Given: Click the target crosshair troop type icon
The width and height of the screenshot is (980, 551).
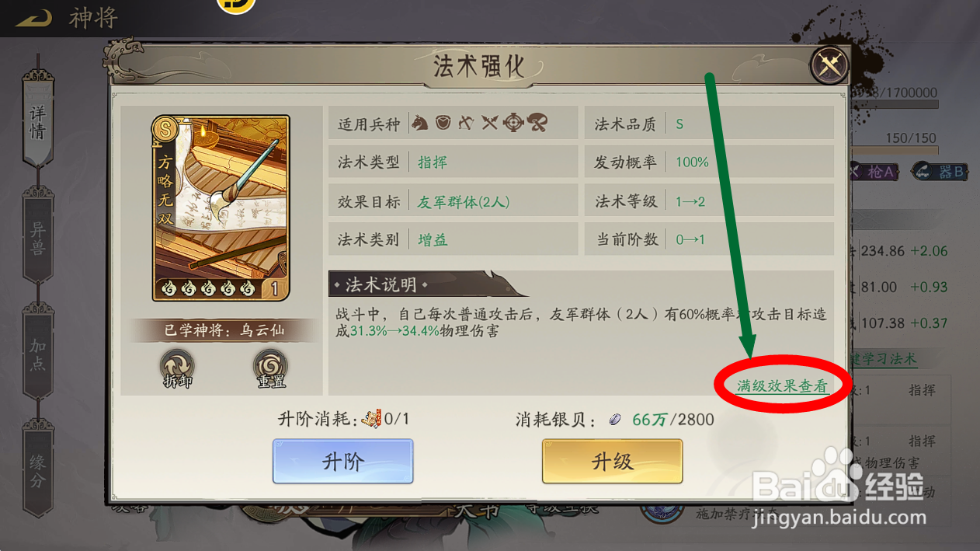Looking at the screenshot, I should (x=513, y=122).
